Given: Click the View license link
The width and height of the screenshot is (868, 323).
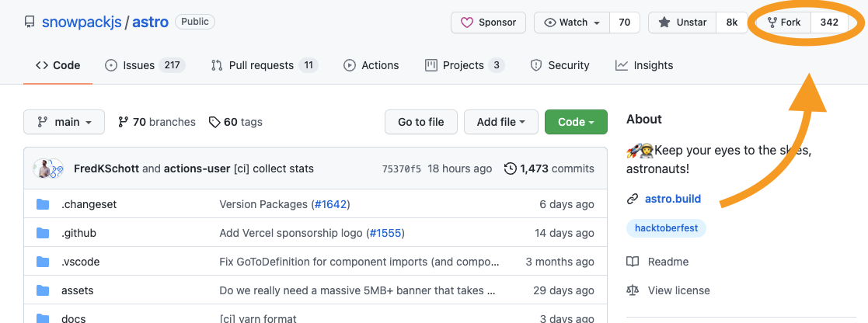Looking at the screenshot, I should pyautogui.click(x=678, y=291).
